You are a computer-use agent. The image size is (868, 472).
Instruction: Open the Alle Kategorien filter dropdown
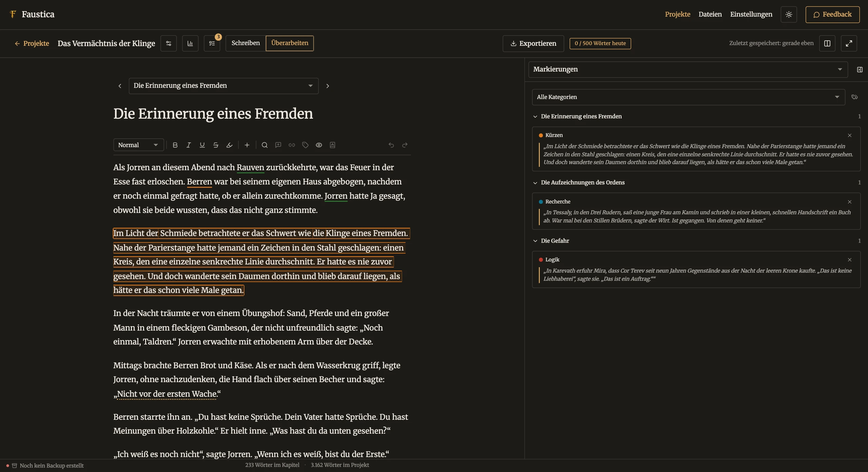click(689, 97)
